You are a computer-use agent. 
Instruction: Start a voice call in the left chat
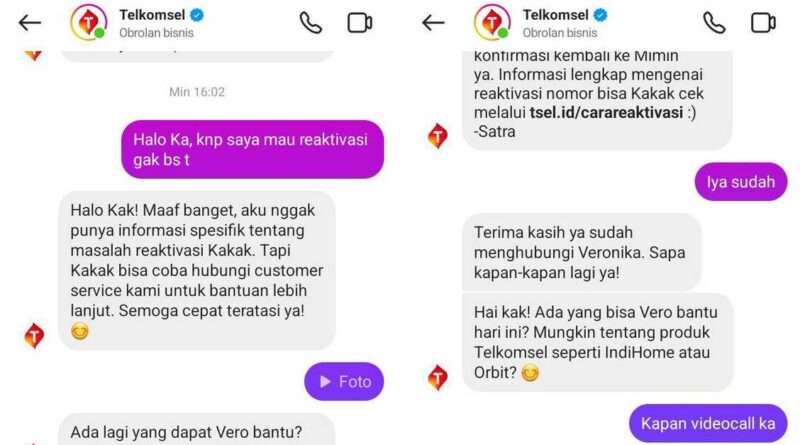point(310,23)
